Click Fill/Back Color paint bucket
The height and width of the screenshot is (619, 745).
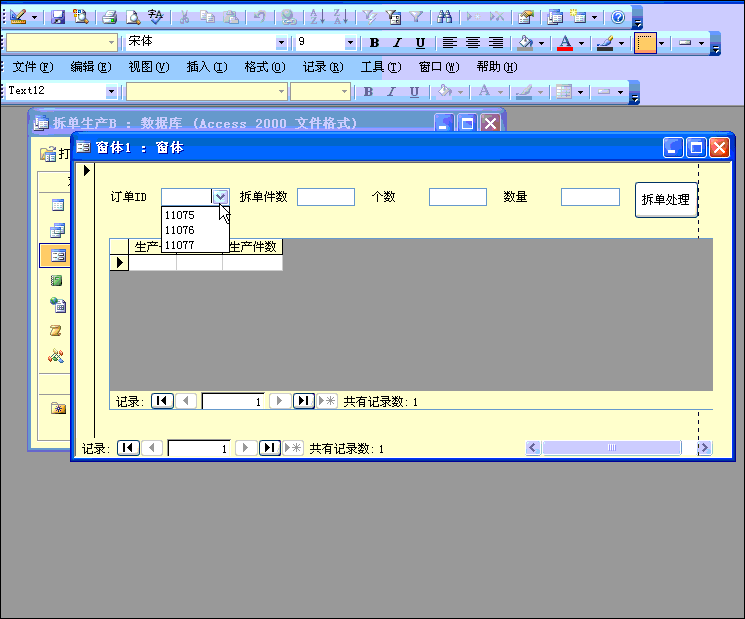[x=525, y=43]
